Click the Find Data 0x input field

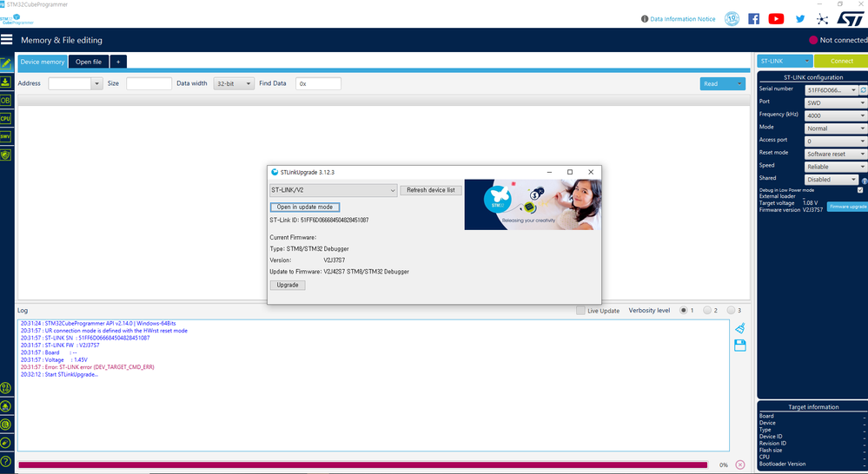(x=318, y=83)
